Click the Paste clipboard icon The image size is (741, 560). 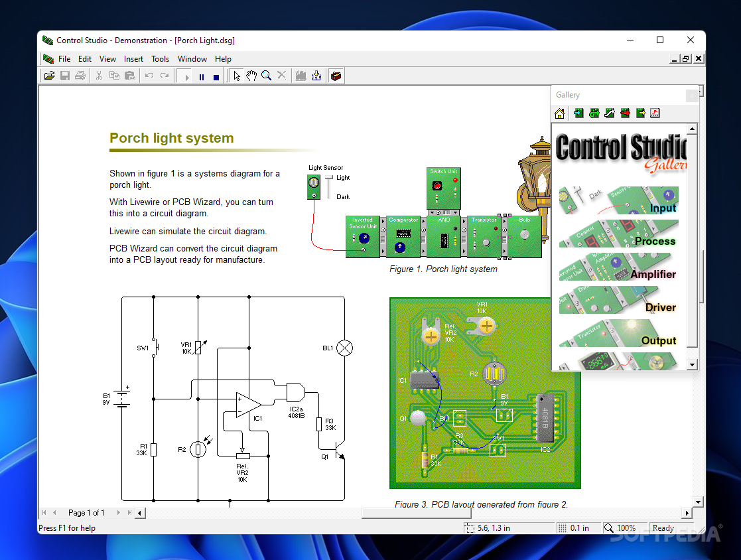(130, 76)
